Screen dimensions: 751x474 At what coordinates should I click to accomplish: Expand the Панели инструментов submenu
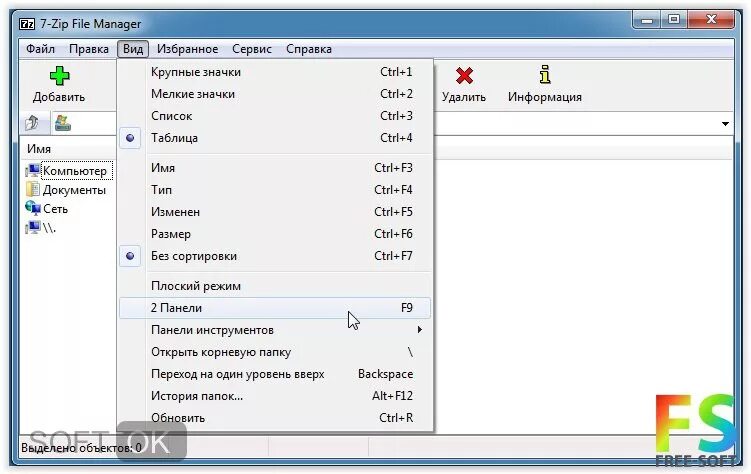coord(275,330)
